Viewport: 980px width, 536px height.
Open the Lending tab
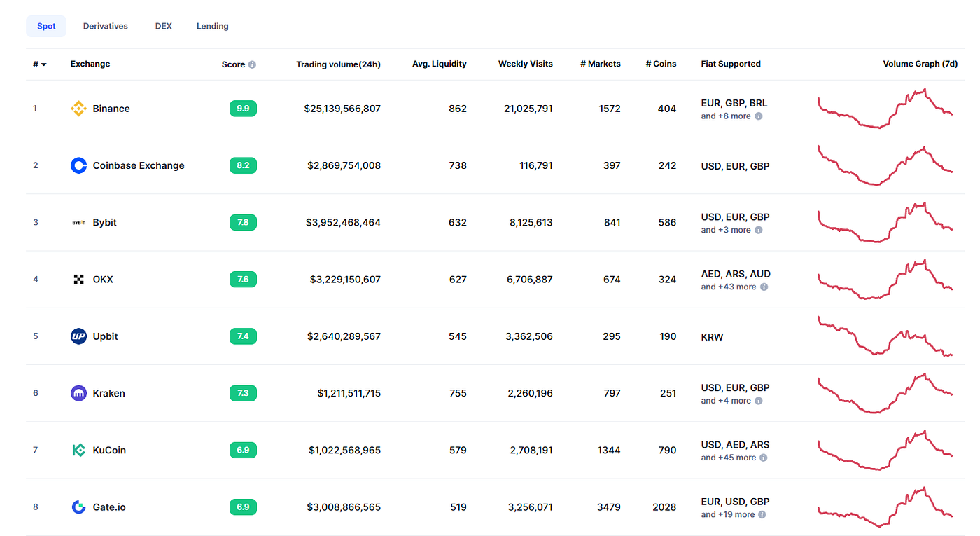[x=213, y=26]
